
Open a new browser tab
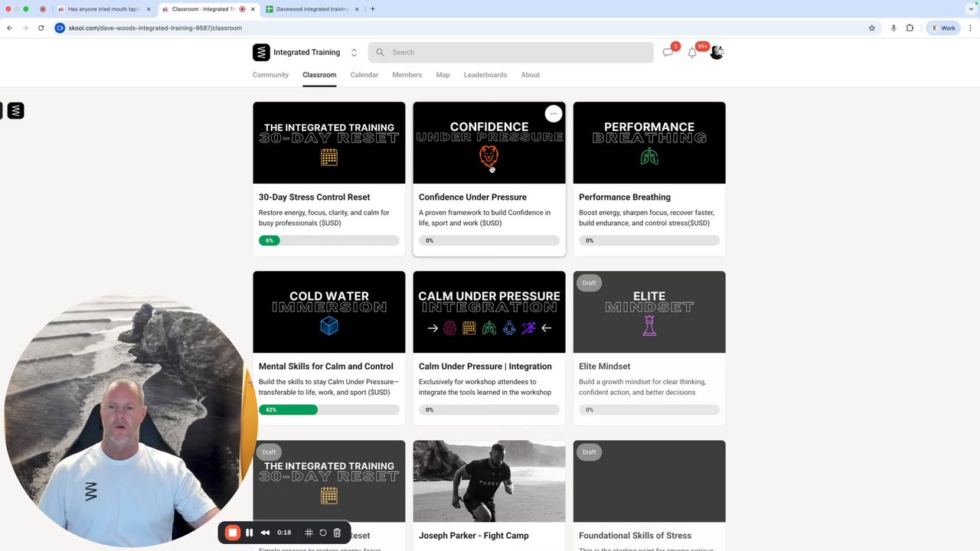point(373,9)
